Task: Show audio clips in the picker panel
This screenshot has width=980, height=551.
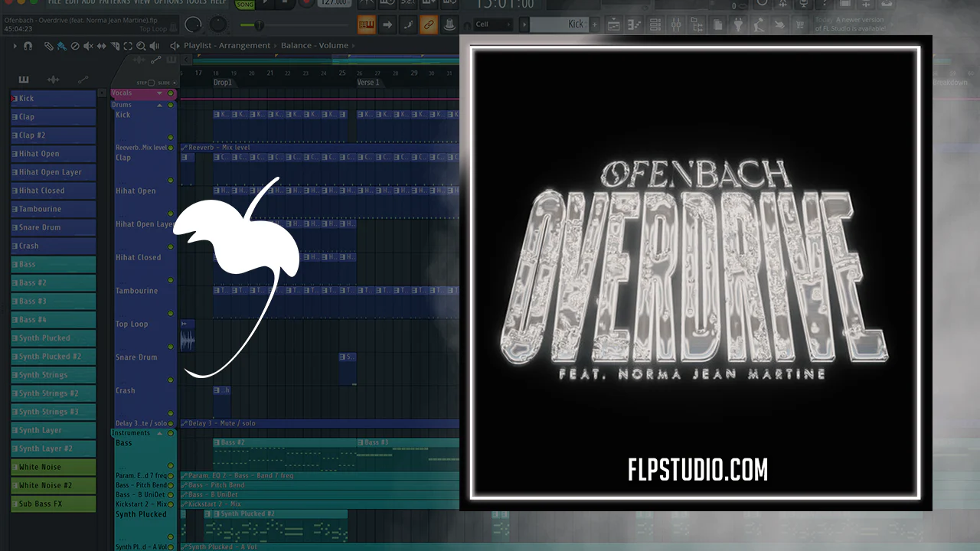Action: [53, 80]
